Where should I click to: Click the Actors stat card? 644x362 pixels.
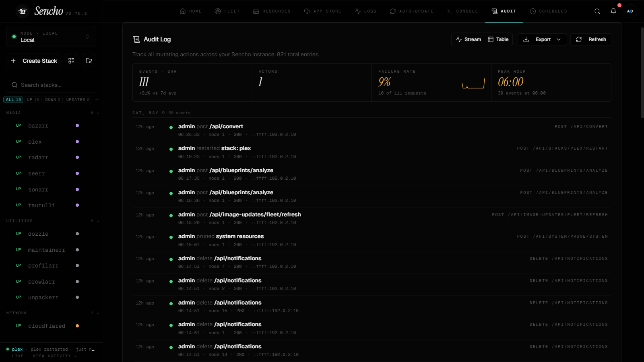(x=312, y=82)
